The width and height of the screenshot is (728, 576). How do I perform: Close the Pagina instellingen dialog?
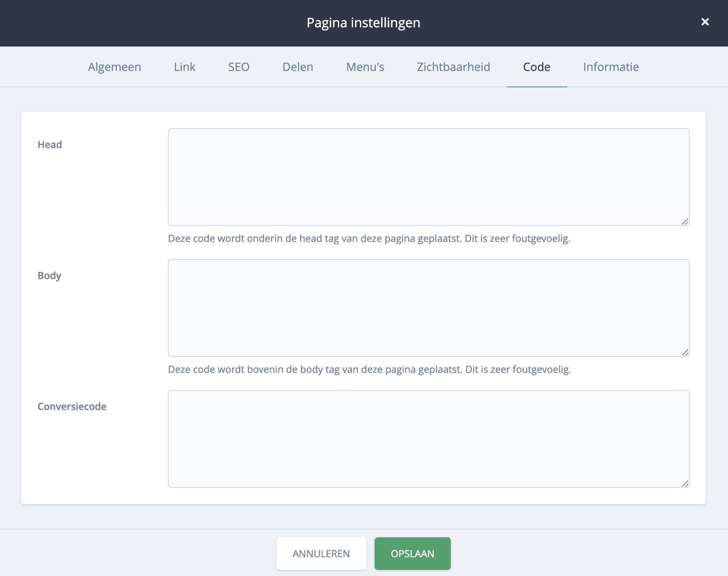point(705,22)
